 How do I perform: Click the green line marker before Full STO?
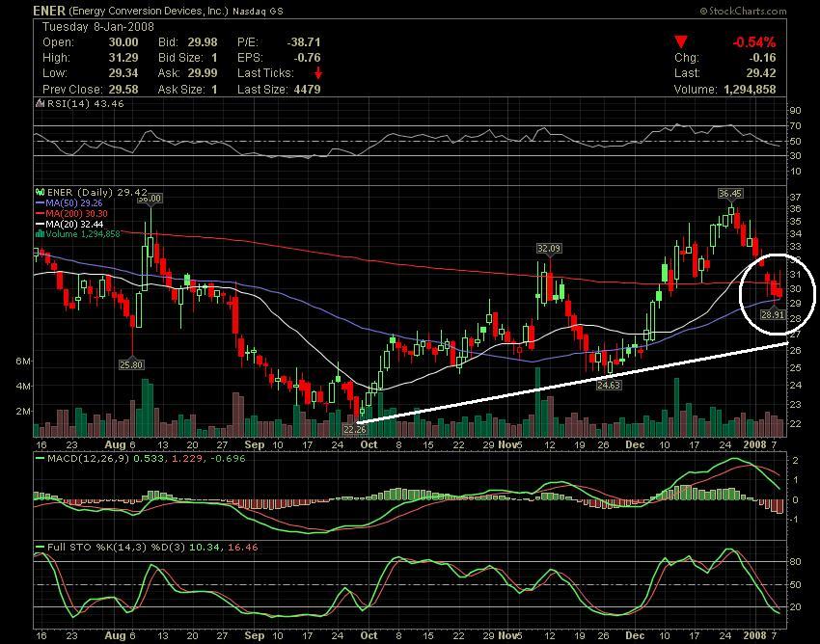point(40,548)
